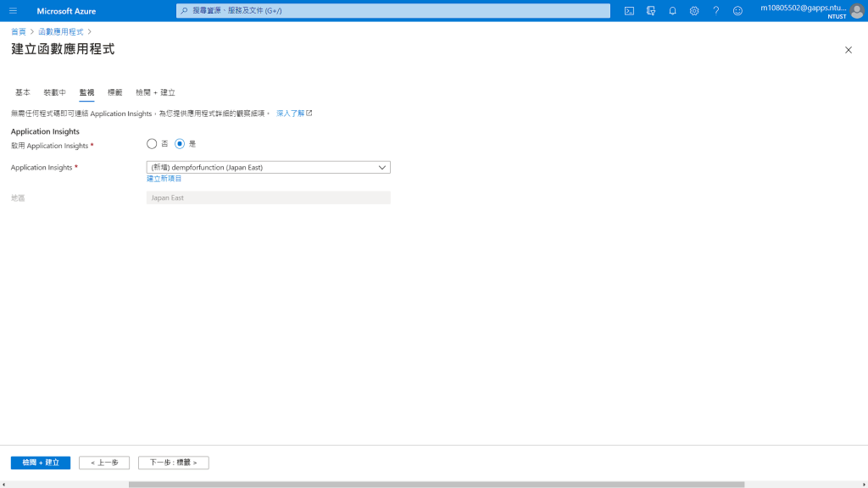Image resolution: width=868 pixels, height=488 pixels.
Task: Open the 建立新項目 link
Action: (x=164, y=179)
